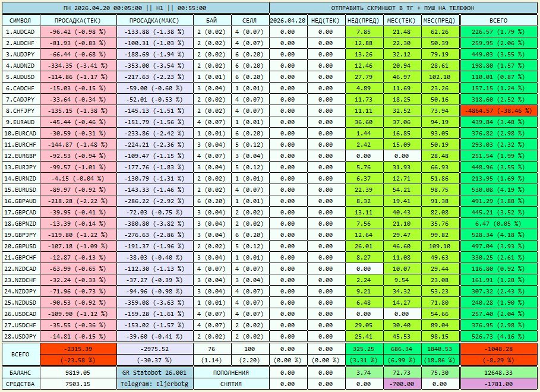Click the EURUSD total 530.08 (4.19 %)
This screenshot has height=392, width=540.
(x=498, y=190)
